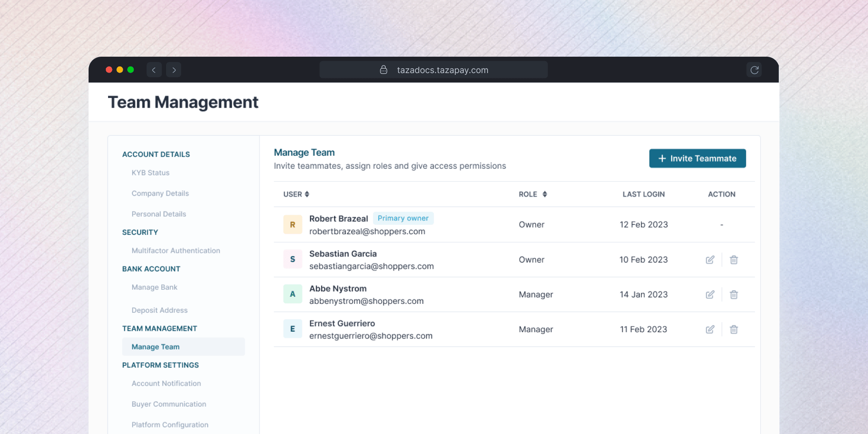Viewport: 868px width, 434px height.
Task: Click Abbe Nystrom's A avatar
Action: 293,294
